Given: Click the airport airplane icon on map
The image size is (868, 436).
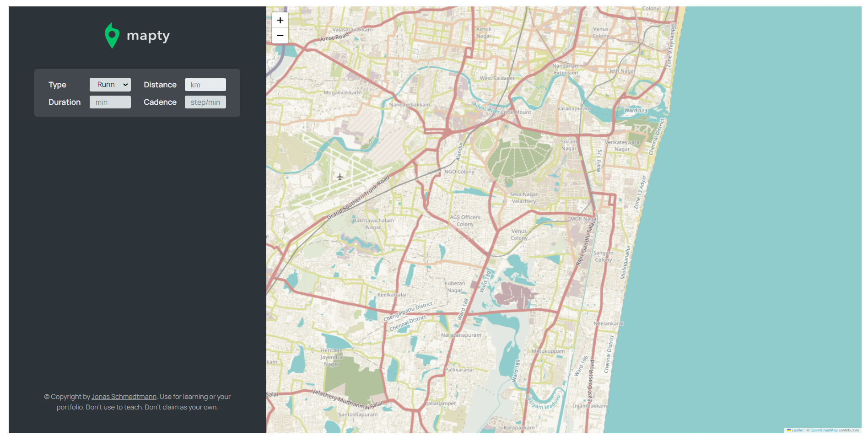Looking at the screenshot, I should [340, 177].
